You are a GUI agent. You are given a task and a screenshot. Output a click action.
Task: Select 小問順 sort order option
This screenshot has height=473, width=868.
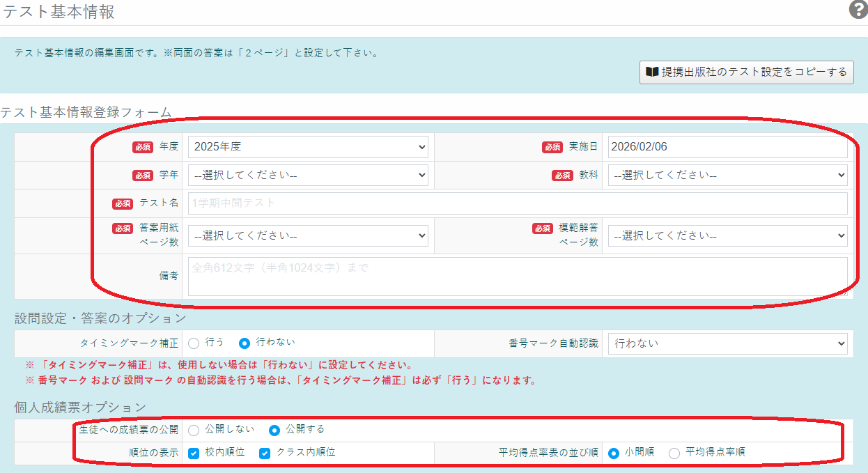[x=614, y=453]
